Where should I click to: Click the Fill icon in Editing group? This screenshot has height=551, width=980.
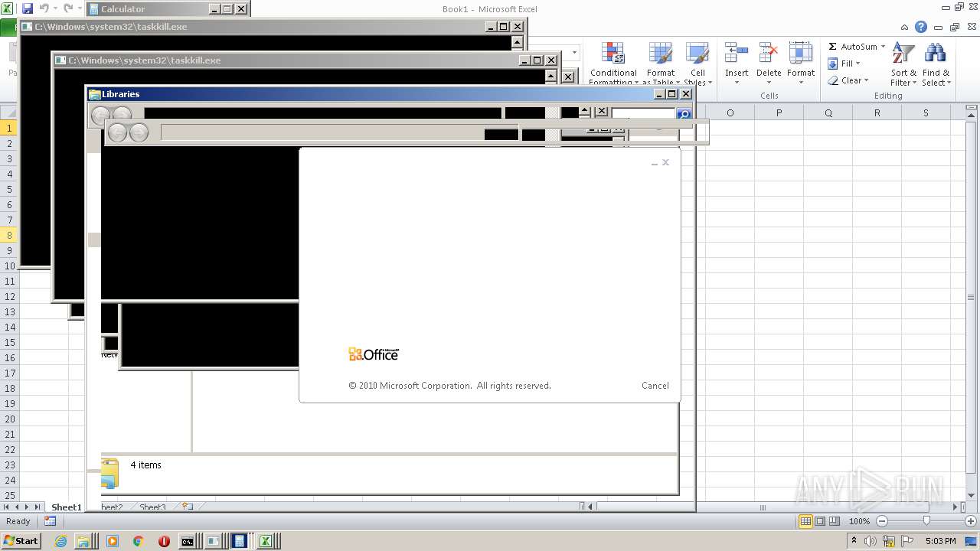[x=832, y=64]
